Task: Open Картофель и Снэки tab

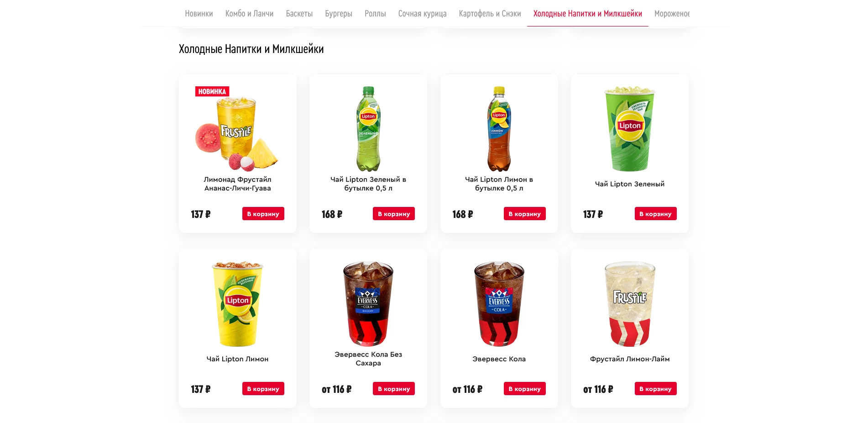Action: [x=490, y=14]
